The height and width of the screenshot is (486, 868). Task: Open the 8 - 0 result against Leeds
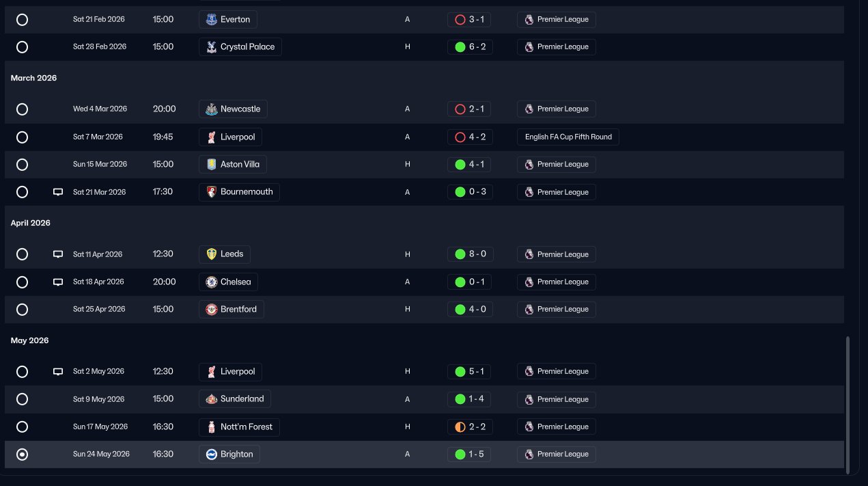[469, 254]
